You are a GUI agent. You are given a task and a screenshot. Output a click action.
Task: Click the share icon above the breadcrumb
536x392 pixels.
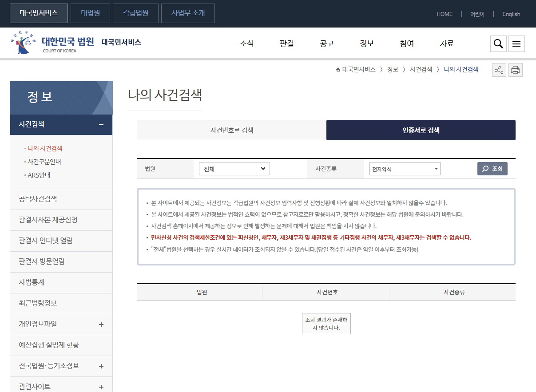499,70
